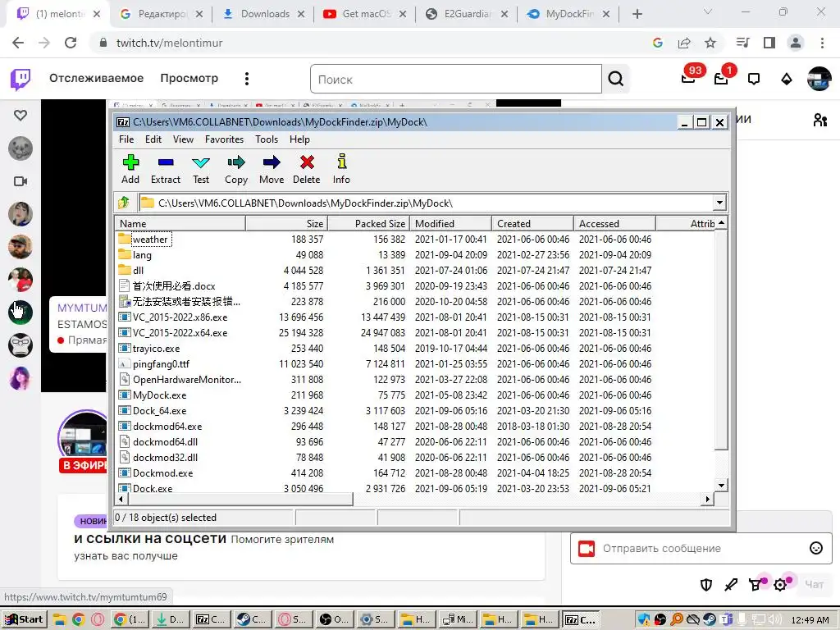Click the Move arrow icon in 7-Zip
The width and height of the screenshot is (840, 630).
[x=272, y=169]
